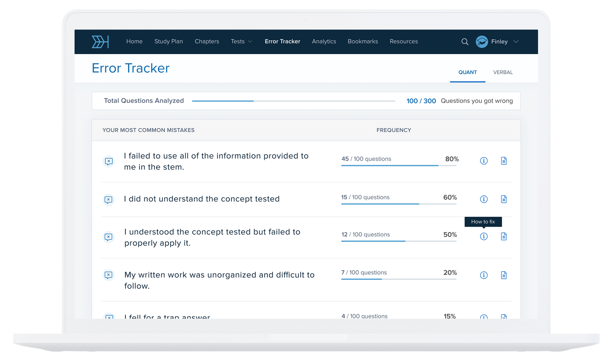Select the mistake chat icon for 'I fell for a trap answer'
Screen dimensions: 615x364
(109, 318)
